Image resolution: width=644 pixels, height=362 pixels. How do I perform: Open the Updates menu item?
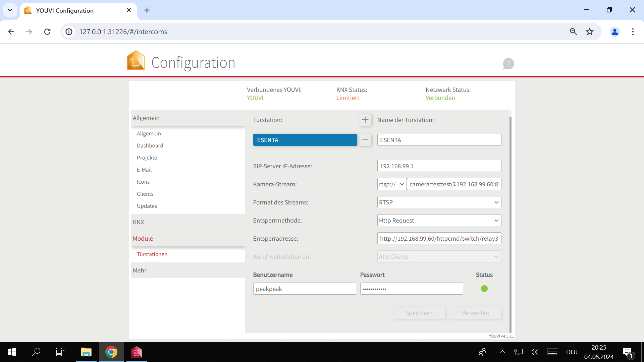(x=147, y=206)
